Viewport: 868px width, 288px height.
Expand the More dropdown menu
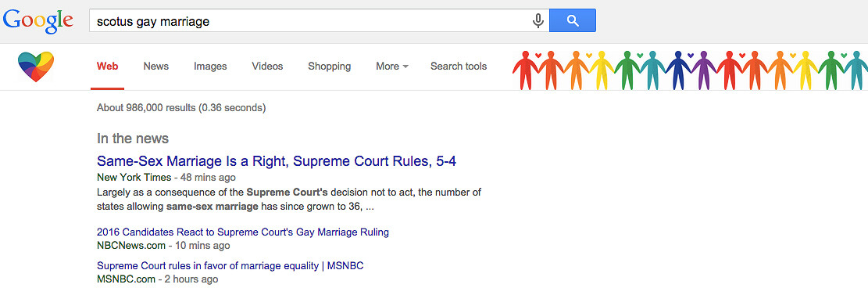(392, 66)
